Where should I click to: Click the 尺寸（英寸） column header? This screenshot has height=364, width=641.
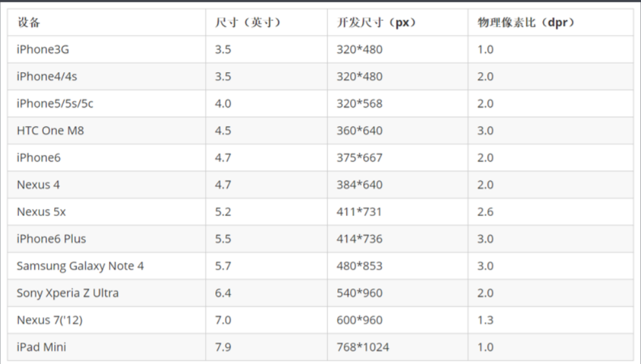[x=266, y=23]
